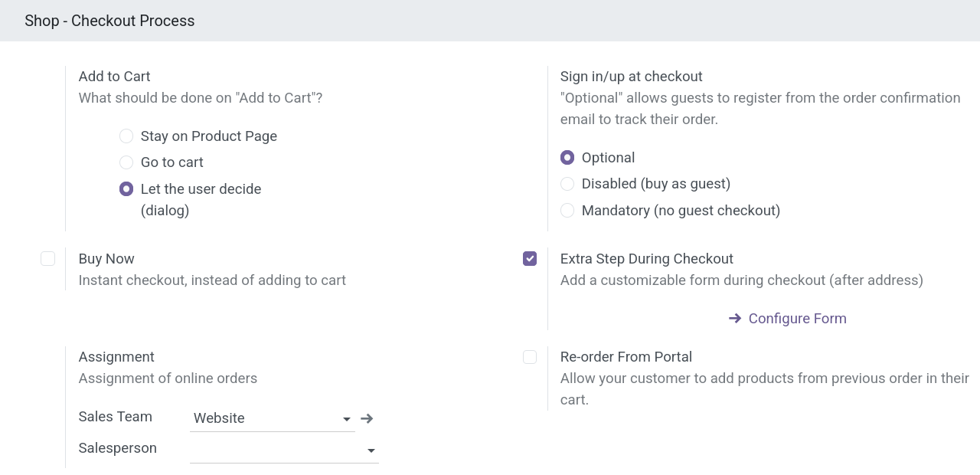Click the Sign in/up at checkout heading
Screen dimensions: 980x475
(x=631, y=77)
